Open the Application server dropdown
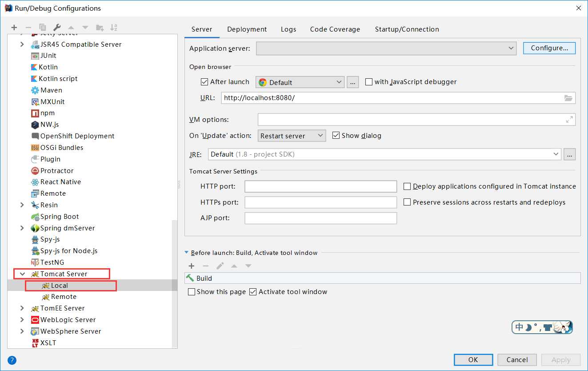The width and height of the screenshot is (588, 371). [x=386, y=48]
